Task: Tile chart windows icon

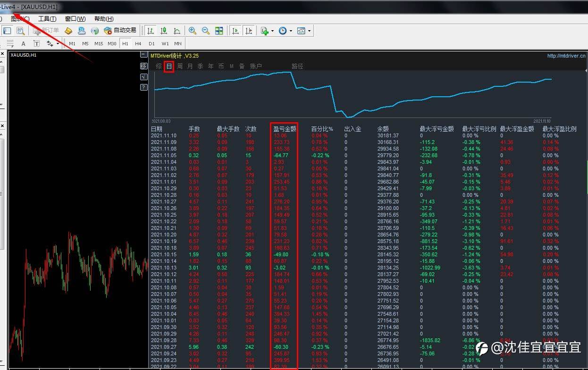Action: (x=219, y=31)
